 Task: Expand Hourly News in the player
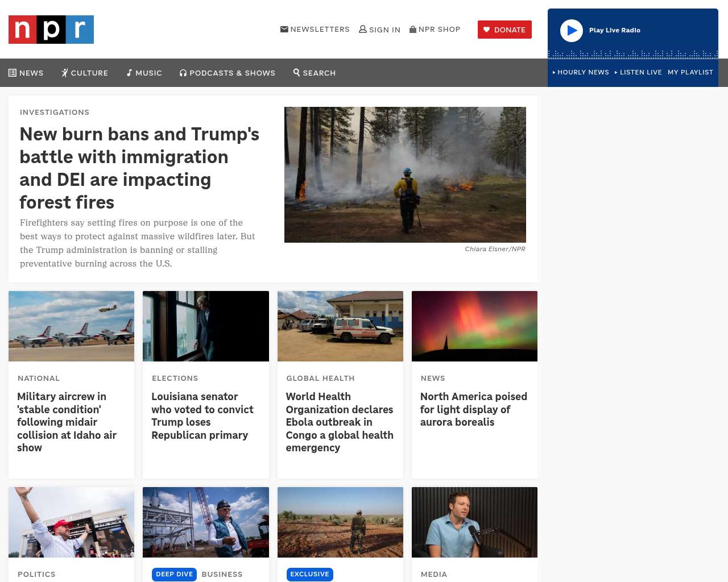581,72
